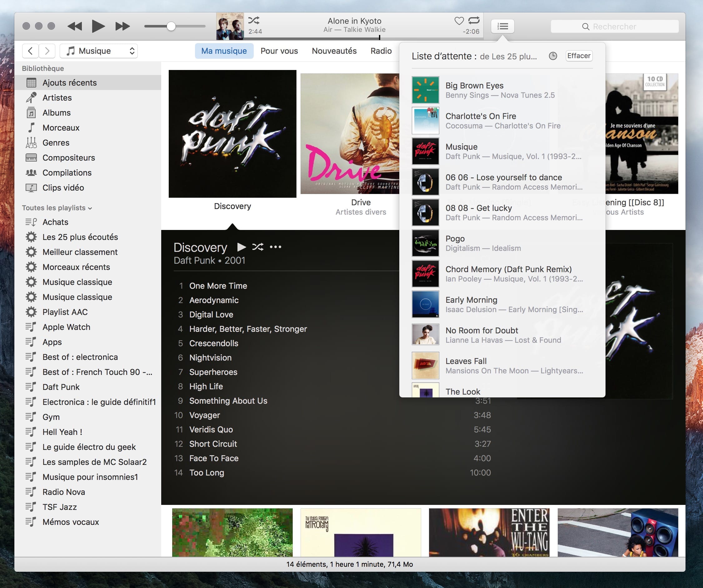Play Big Brown Eyes from the queue
This screenshot has height=588, width=703.
(502, 90)
